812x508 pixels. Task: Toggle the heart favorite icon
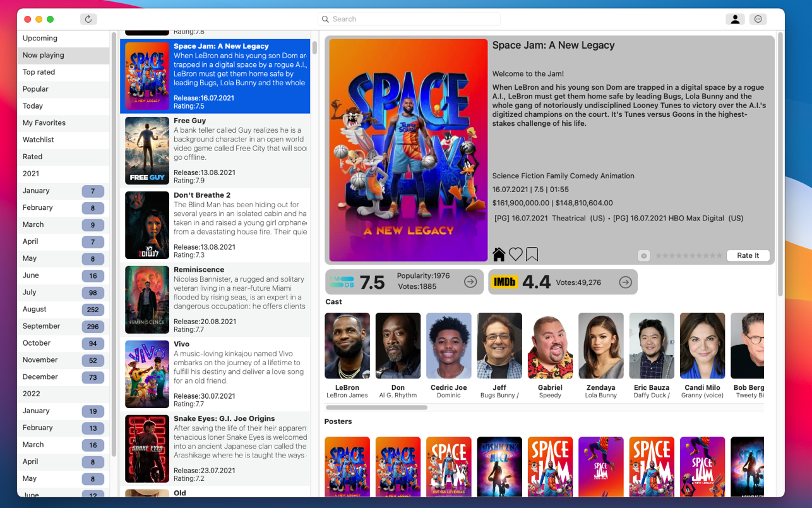(516, 254)
